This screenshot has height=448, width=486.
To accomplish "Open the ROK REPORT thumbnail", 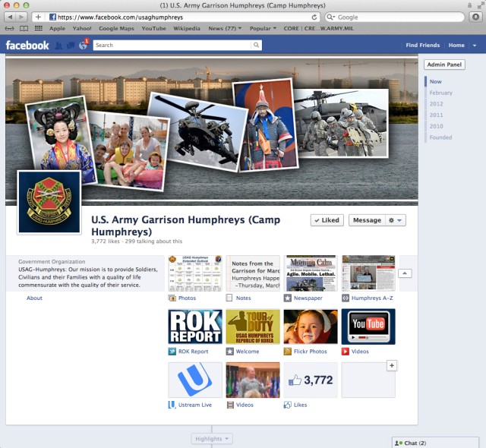I will click(x=195, y=327).
